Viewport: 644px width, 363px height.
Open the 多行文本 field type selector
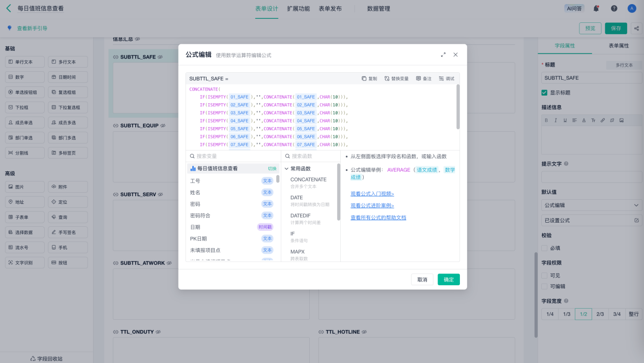click(624, 65)
